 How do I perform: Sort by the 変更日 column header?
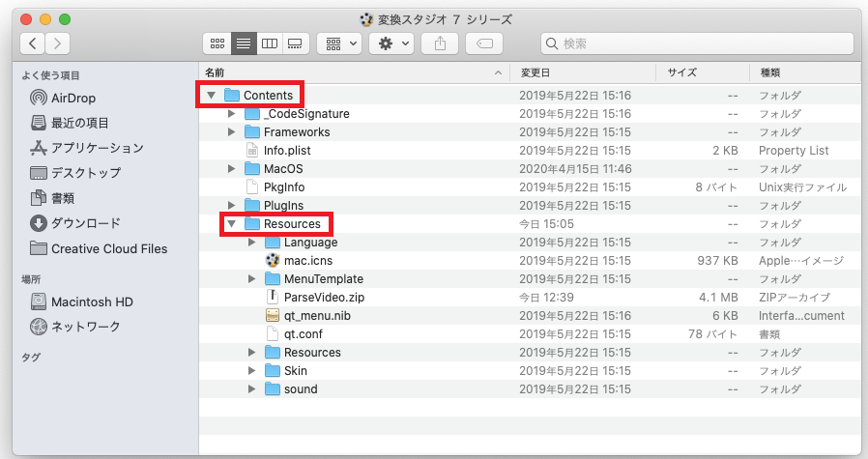tap(535, 72)
